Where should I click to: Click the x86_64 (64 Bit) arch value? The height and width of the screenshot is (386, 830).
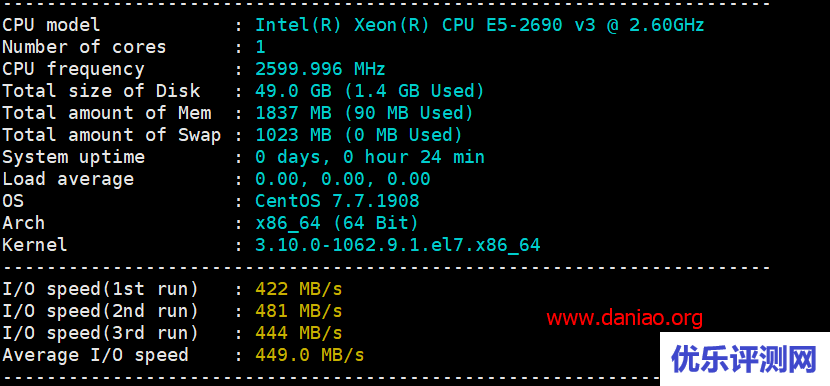(337, 223)
